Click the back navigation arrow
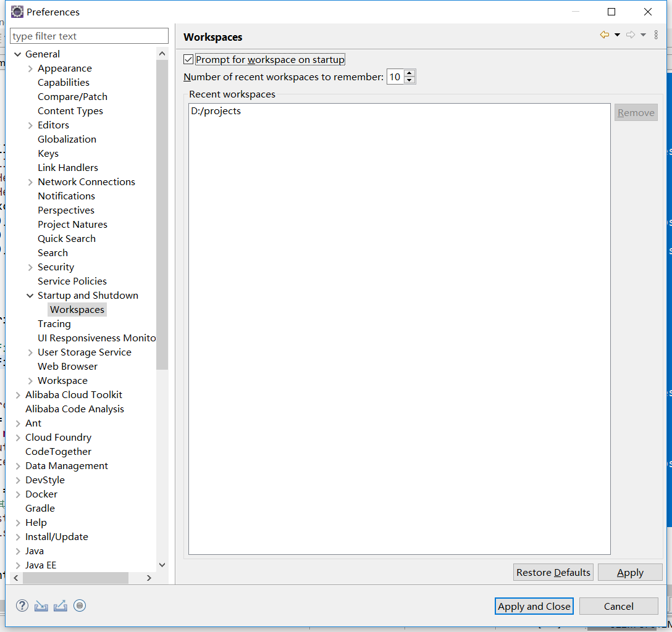The image size is (672, 632). pyautogui.click(x=603, y=35)
